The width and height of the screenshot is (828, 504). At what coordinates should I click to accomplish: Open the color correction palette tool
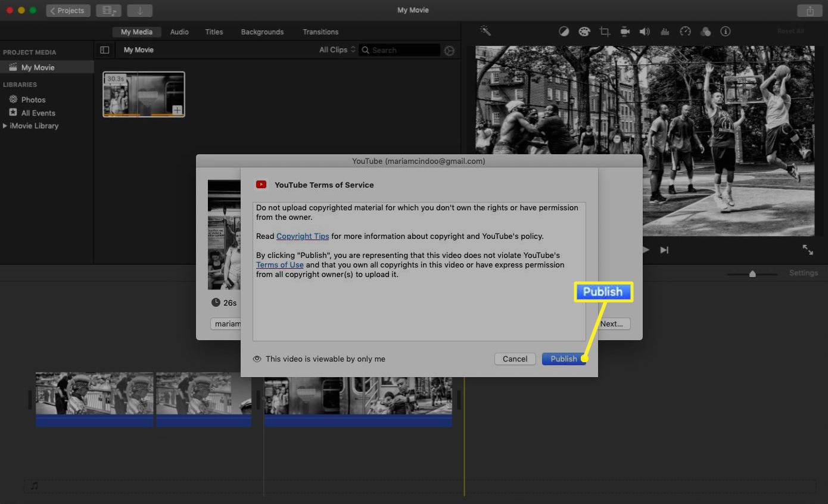pyautogui.click(x=584, y=32)
